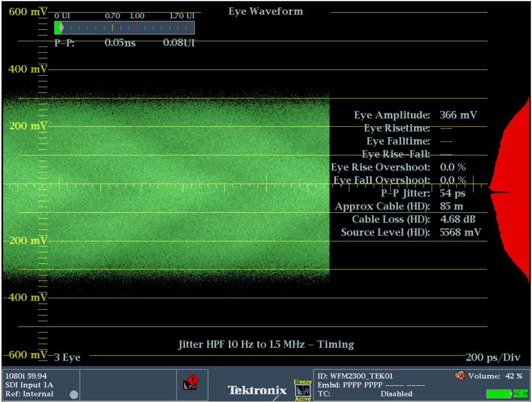The image size is (532, 402).
Task: Click the 1080i 59.94 format readout
Action: pyautogui.click(x=26, y=376)
